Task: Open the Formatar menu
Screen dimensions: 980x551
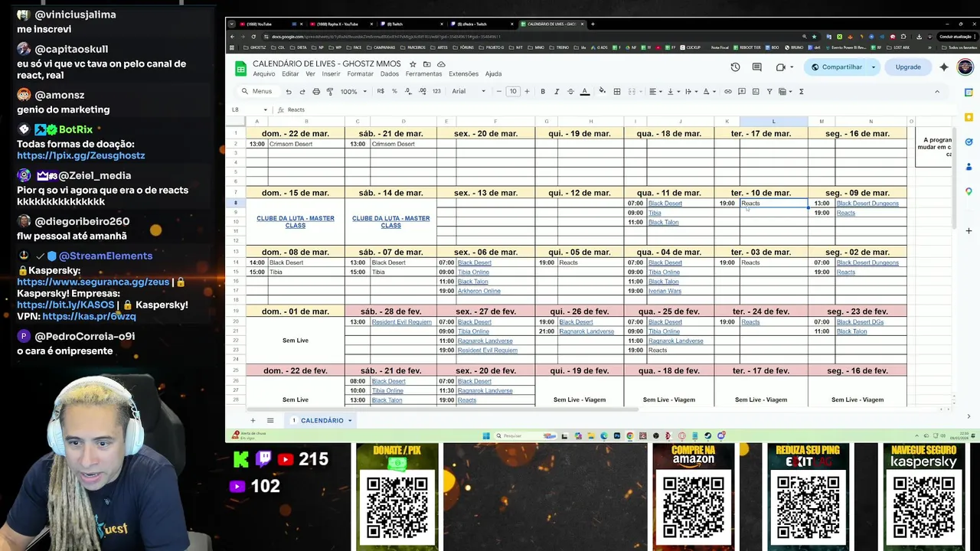Action: 360,74
